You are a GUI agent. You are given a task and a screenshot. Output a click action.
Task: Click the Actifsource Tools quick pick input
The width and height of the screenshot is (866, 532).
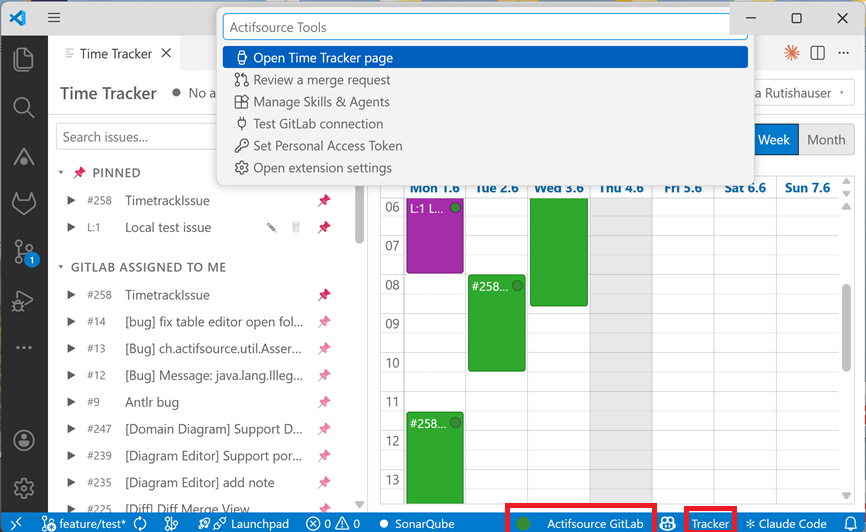485,27
